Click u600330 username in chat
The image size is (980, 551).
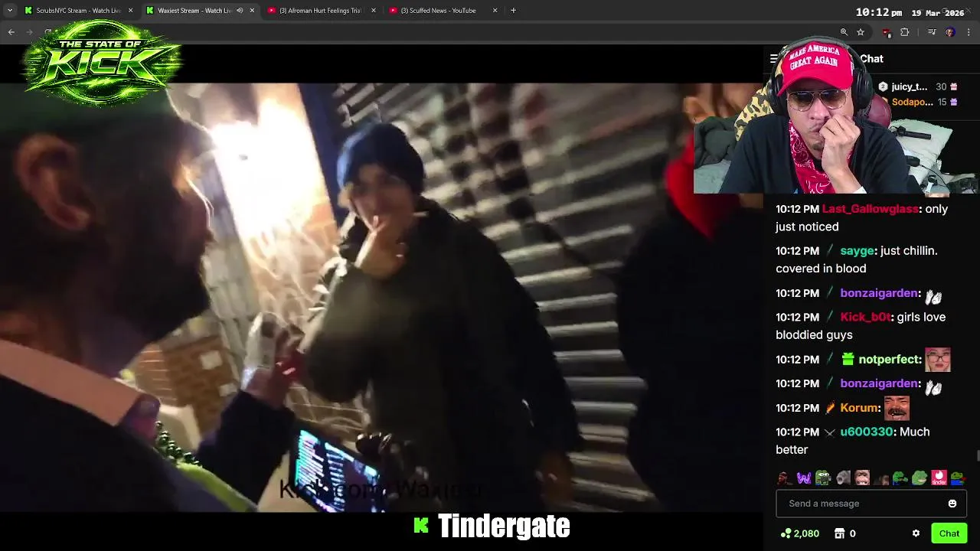click(867, 432)
